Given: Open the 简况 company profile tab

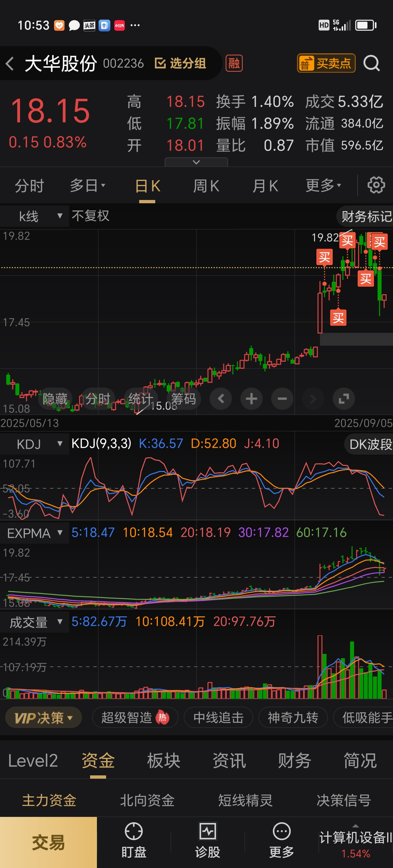Looking at the screenshot, I should (x=360, y=761).
